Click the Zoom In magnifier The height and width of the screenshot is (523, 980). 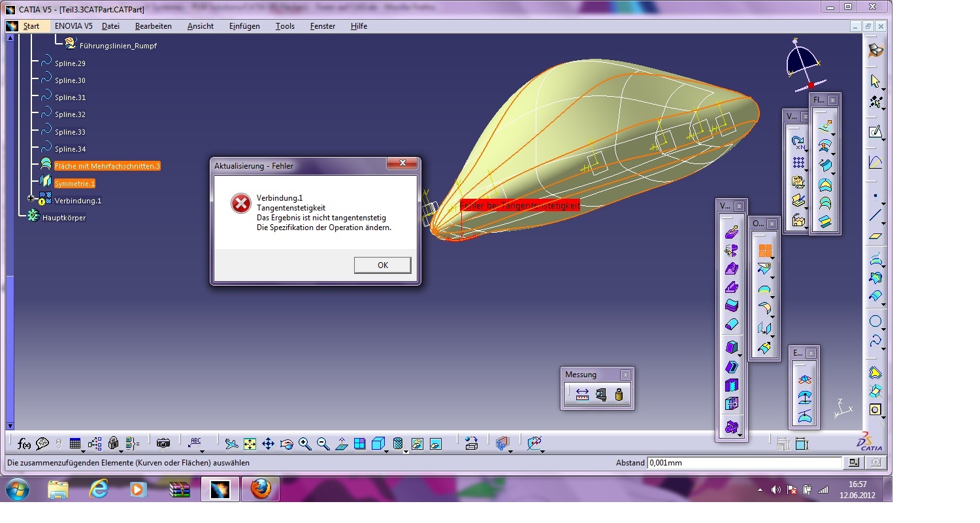coord(304,444)
